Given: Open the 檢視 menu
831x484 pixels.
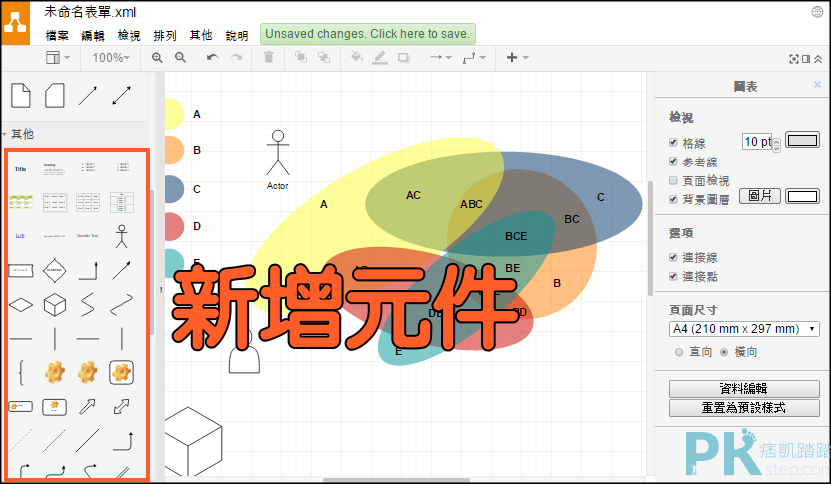Looking at the screenshot, I should click(x=129, y=35).
